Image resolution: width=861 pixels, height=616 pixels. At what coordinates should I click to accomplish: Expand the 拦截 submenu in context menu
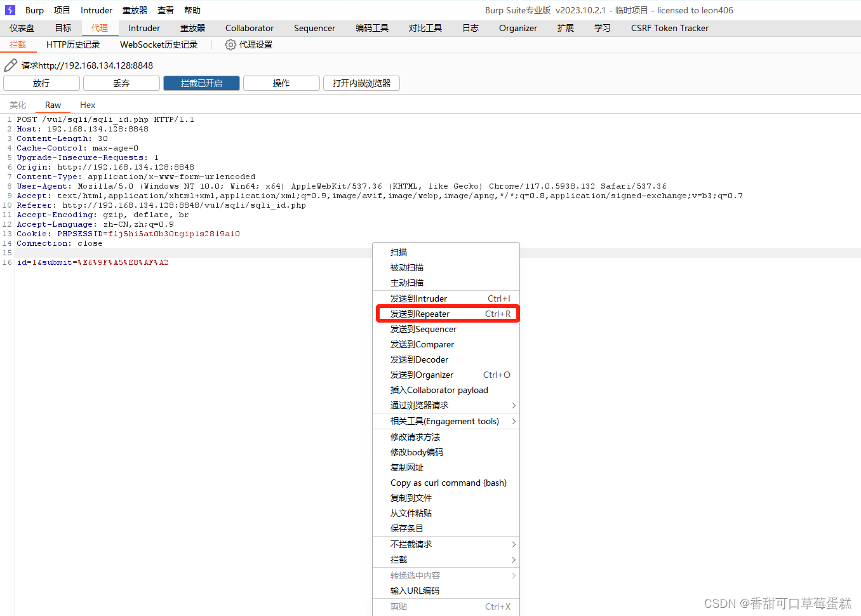coord(446,559)
